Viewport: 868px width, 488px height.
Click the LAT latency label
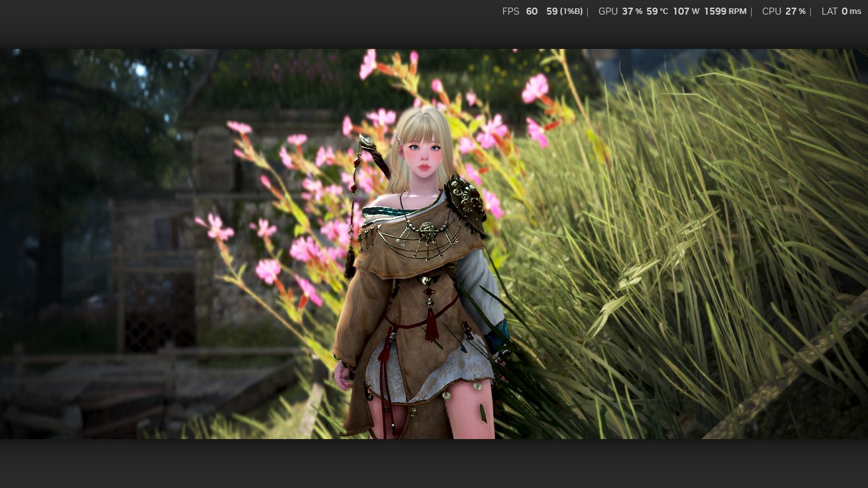(829, 11)
